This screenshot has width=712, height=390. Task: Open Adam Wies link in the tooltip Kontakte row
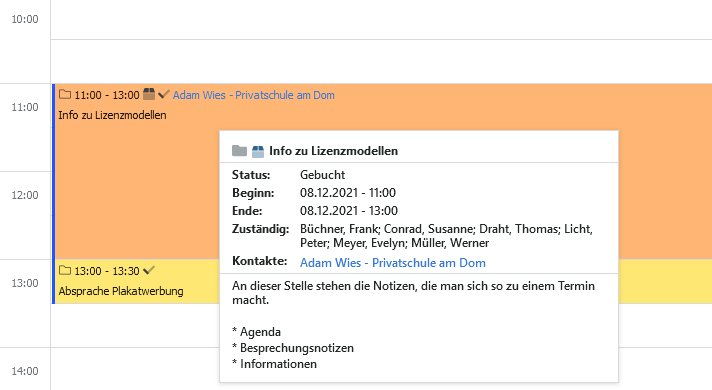coord(393,263)
